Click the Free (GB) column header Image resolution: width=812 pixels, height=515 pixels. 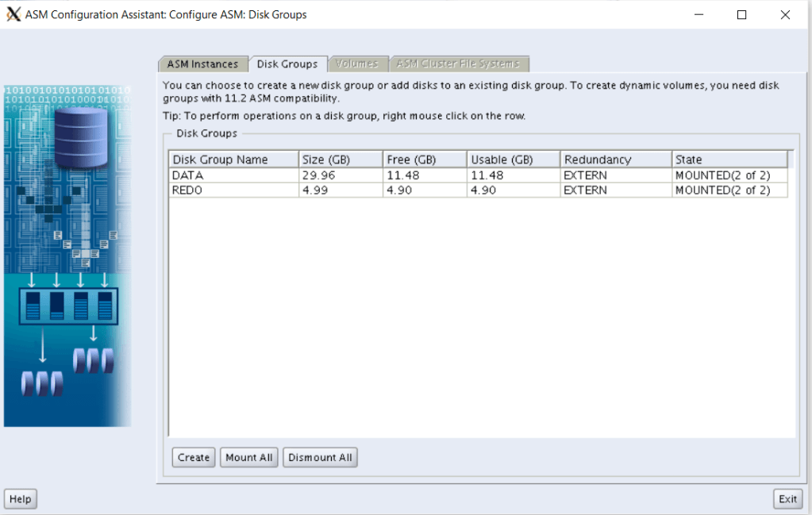[x=424, y=159]
